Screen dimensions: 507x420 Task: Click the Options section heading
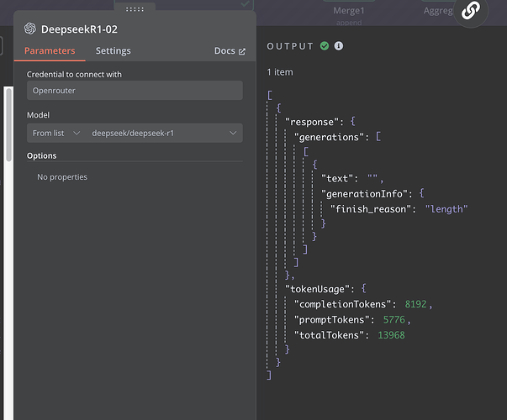tap(42, 155)
